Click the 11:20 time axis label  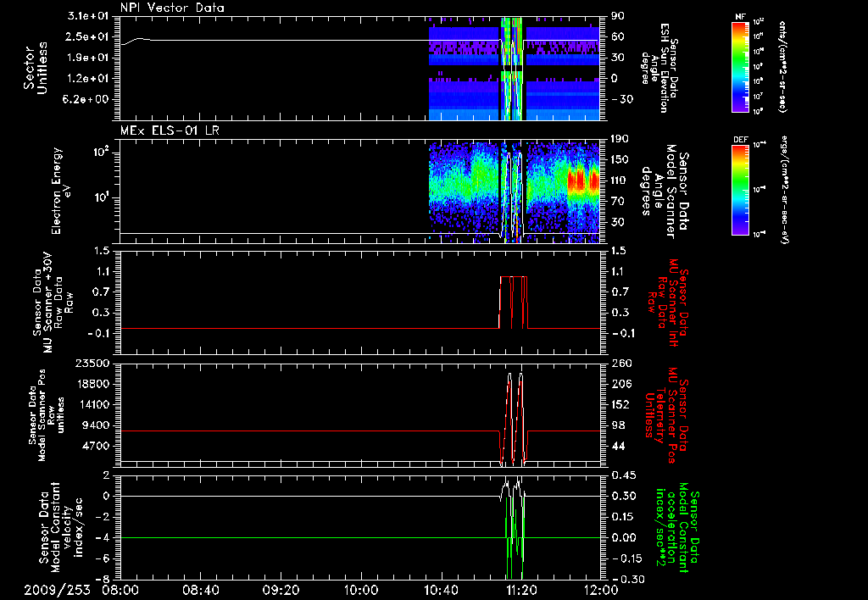click(x=521, y=590)
